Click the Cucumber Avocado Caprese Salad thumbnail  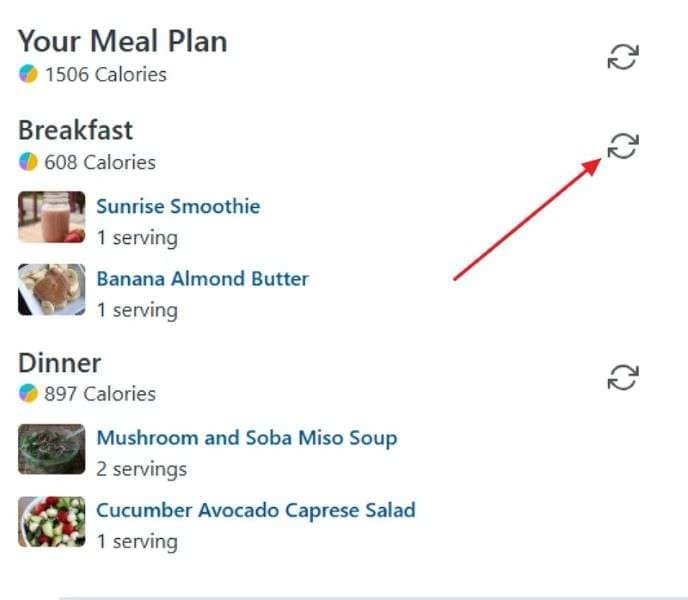[x=51, y=521]
